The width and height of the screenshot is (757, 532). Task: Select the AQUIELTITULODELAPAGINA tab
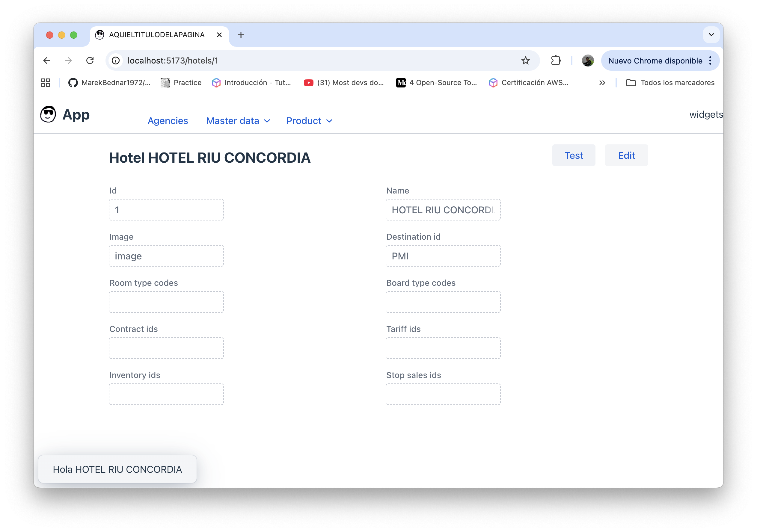pyautogui.click(x=157, y=35)
